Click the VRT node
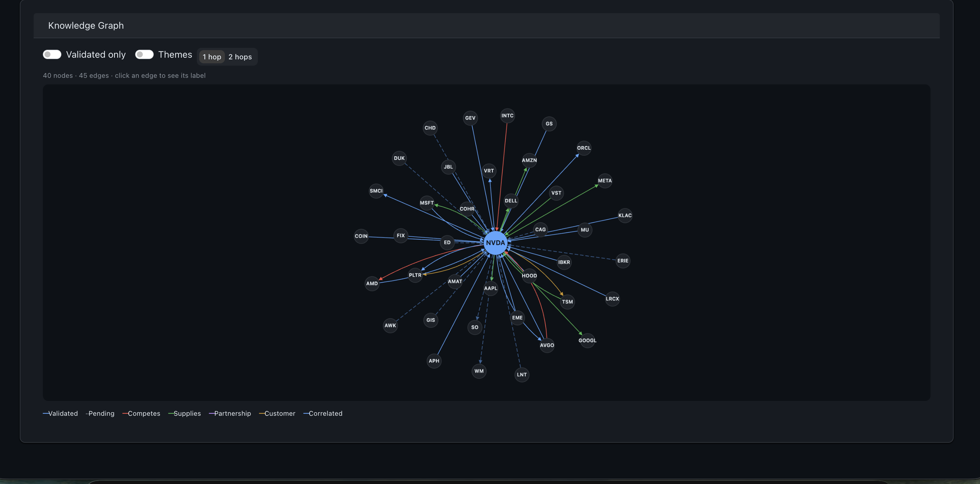 [x=488, y=171]
